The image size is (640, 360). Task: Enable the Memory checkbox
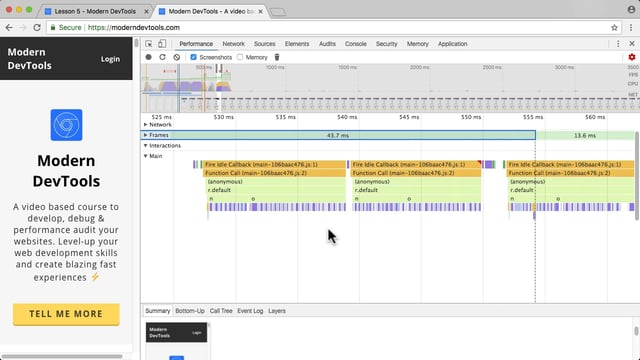click(240, 57)
